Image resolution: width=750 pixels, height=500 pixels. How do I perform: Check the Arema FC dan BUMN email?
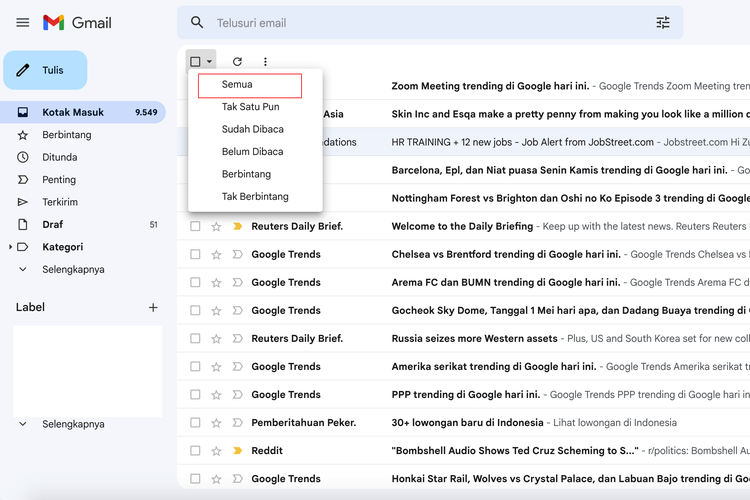(195, 283)
